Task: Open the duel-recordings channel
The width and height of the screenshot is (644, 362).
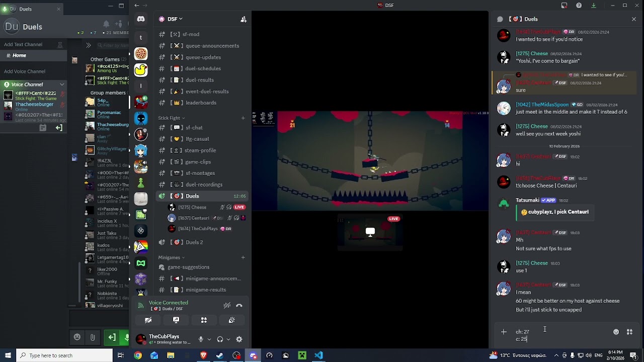Action: pos(202,185)
